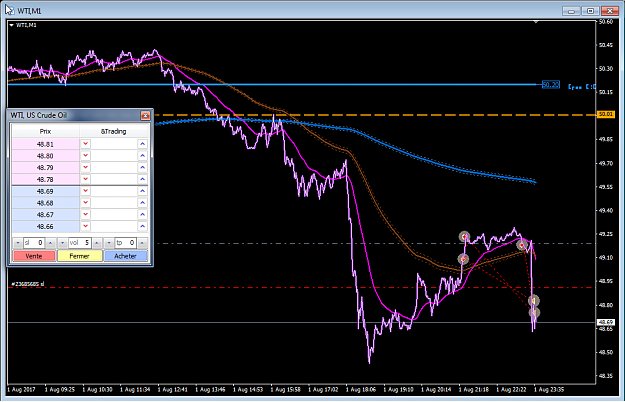Click the sl input field
The width and height of the screenshot is (625, 402).
[34, 243]
